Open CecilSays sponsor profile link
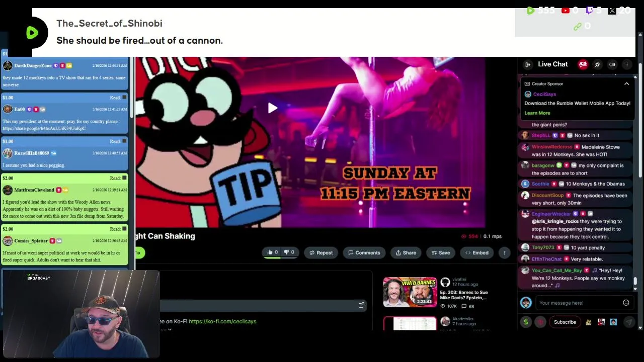 click(x=544, y=94)
